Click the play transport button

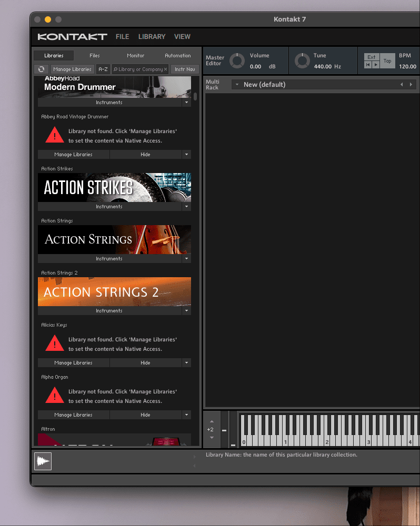pyautogui.click(x=376, y=64)
